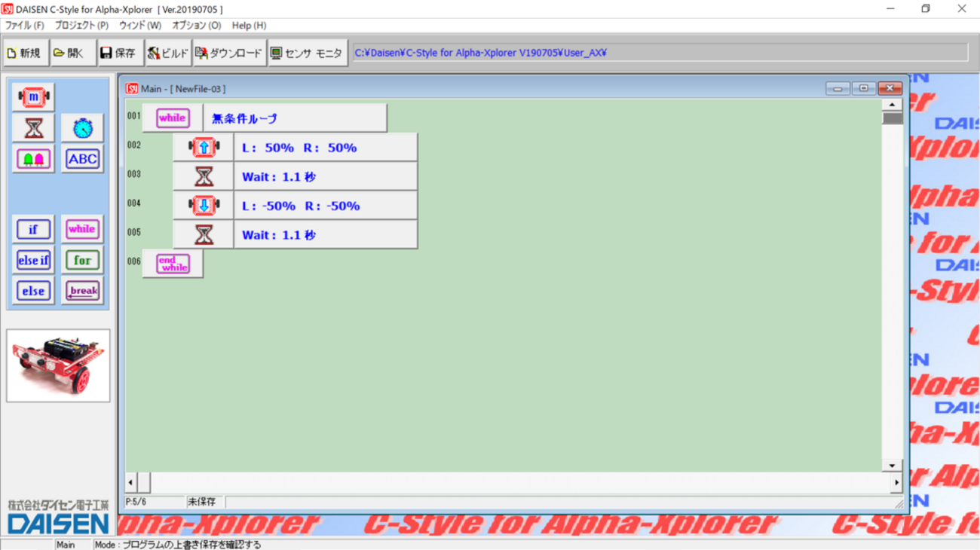The height and width of the screenshot is (550, 980).
Task: Click the L: 50% R: 50% motor setting
Action: pyautogui.click(x=326, y=147)
